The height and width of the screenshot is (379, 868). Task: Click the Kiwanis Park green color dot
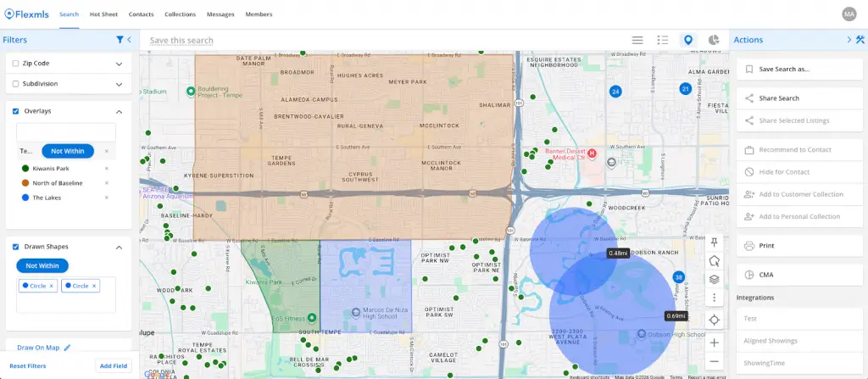(x=25, y=169)
